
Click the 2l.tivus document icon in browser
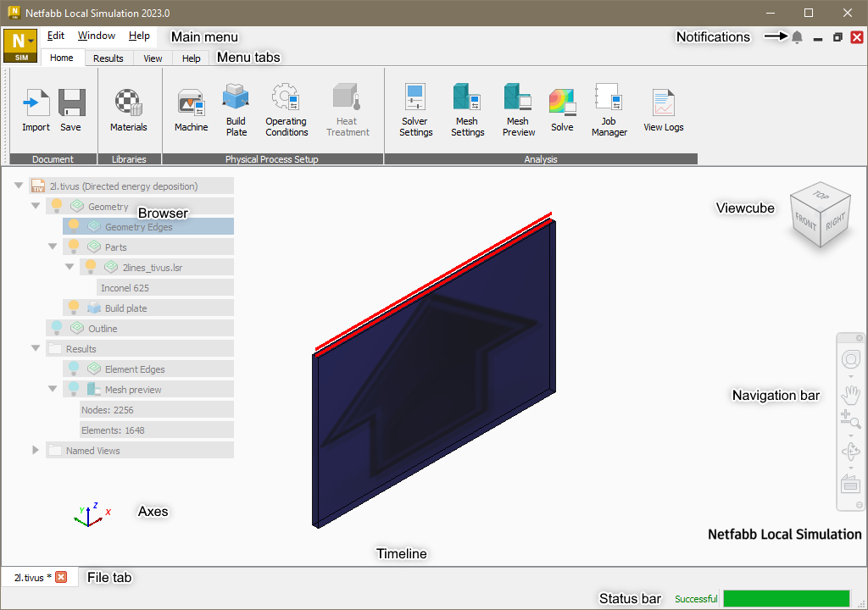[38, 186]
